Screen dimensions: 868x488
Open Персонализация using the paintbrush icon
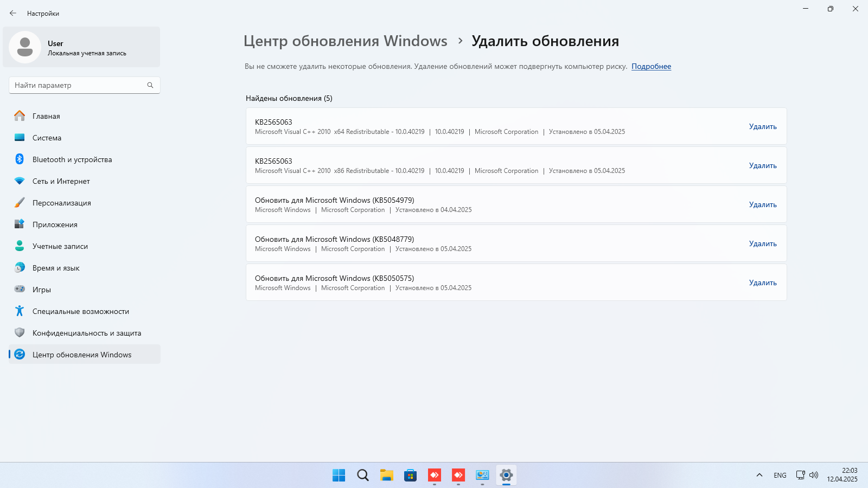click(20, 203)
